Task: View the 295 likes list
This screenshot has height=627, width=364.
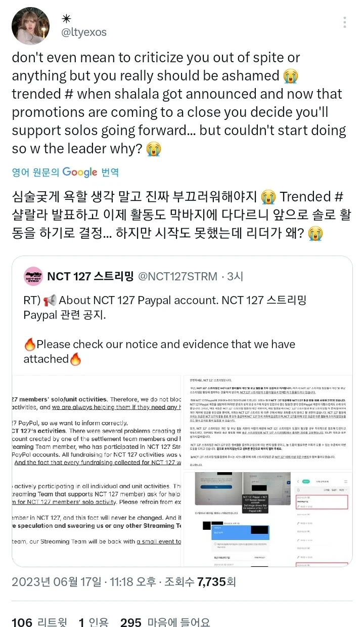Action: (165, 622)
